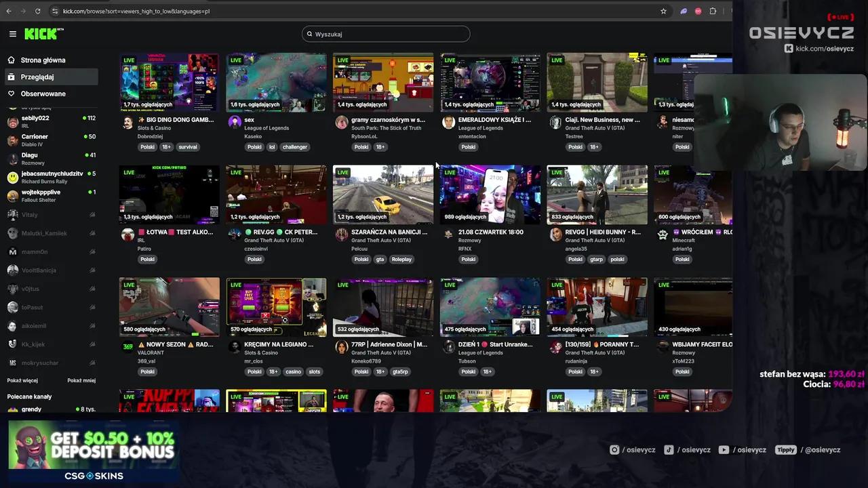This screenshot has height=488, width=868.
Task: Select the 'casino' tag under mr_cios stream
Action: (x=293, y=371)
